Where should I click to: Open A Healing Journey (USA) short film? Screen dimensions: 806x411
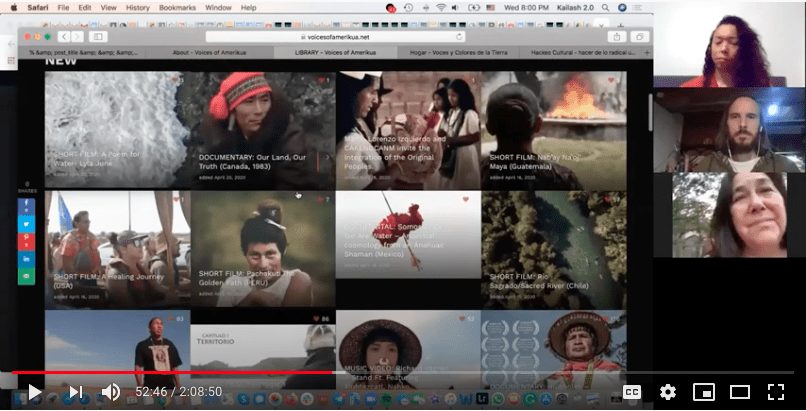[117, 250]
